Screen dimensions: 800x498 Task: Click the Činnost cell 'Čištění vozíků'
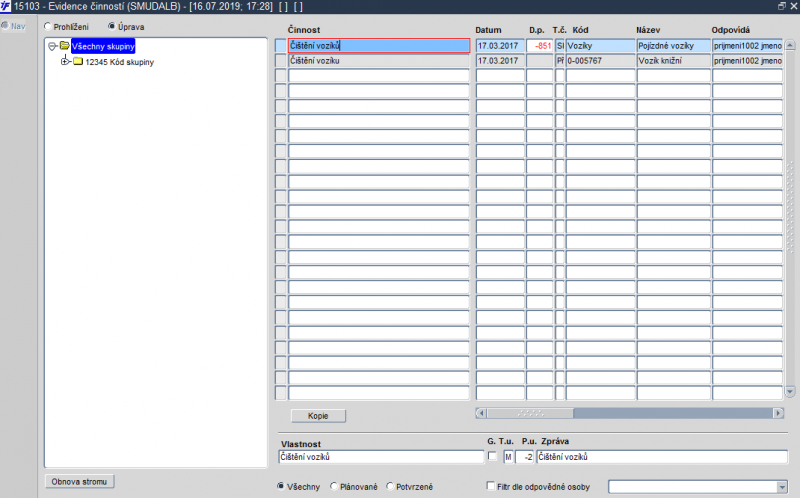[379, 45]
